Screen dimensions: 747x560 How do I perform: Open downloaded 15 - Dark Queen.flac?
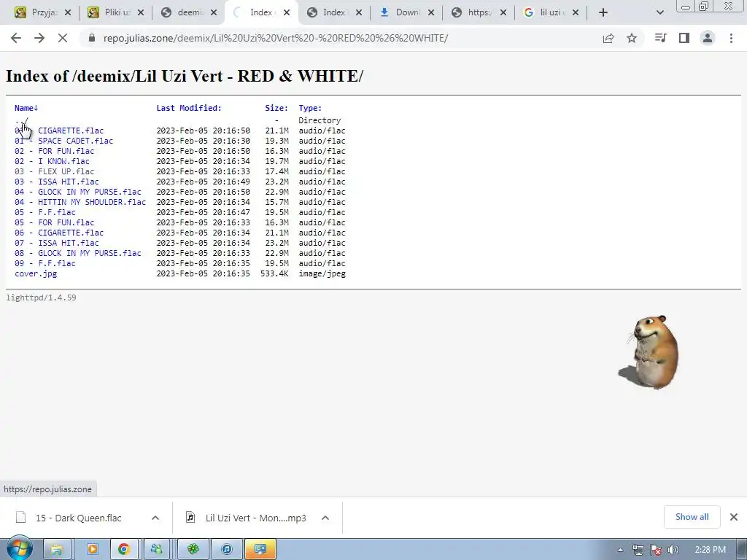(78, 518)
